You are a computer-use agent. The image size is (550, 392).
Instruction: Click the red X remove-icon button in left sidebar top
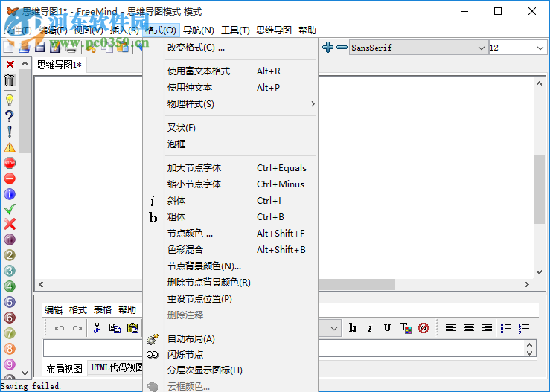pyautogui.click(x=10, y=65)
